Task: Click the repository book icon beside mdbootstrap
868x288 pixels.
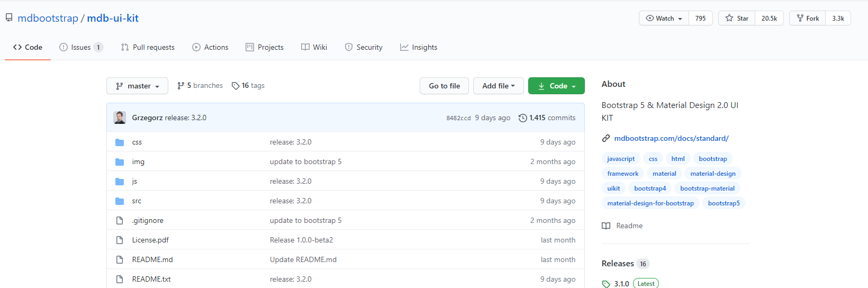Action: [x=9, y=18]
